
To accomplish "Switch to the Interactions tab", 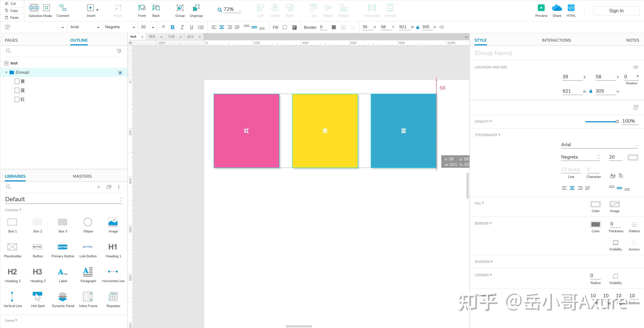I will coord(556,40).
